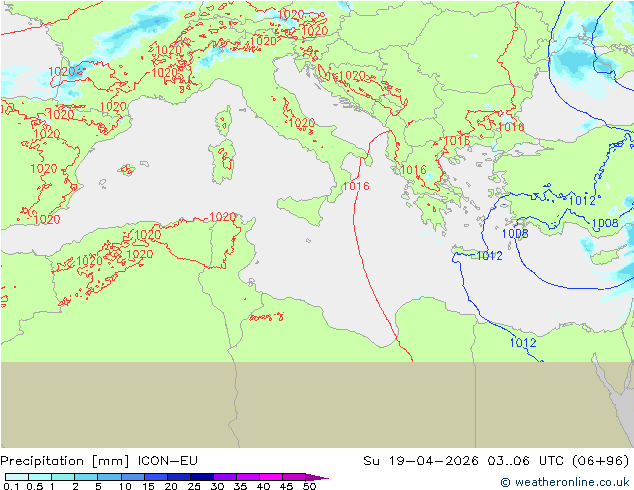Click the legend value '20'

point(171,486)
